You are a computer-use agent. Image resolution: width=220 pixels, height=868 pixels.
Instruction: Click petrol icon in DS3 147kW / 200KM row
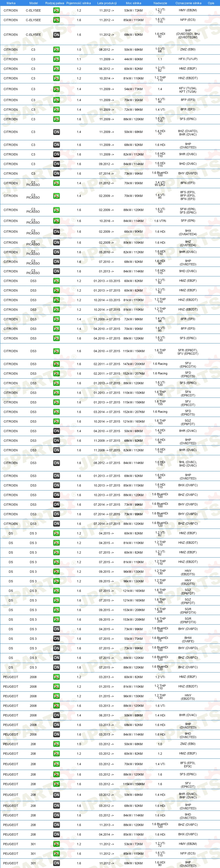tap(57, 364)
